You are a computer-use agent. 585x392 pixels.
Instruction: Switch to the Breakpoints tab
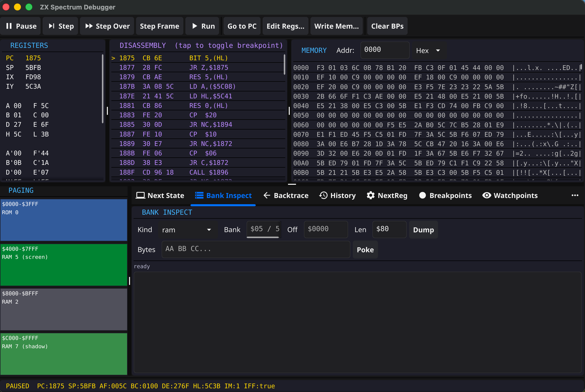pyautogui.click(x=445, y=196)
